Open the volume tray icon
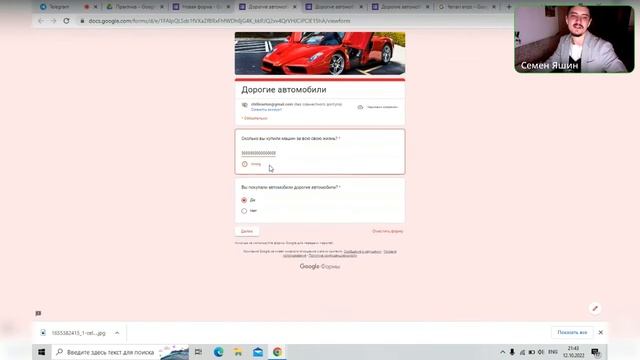 click(x=541, y=352)
